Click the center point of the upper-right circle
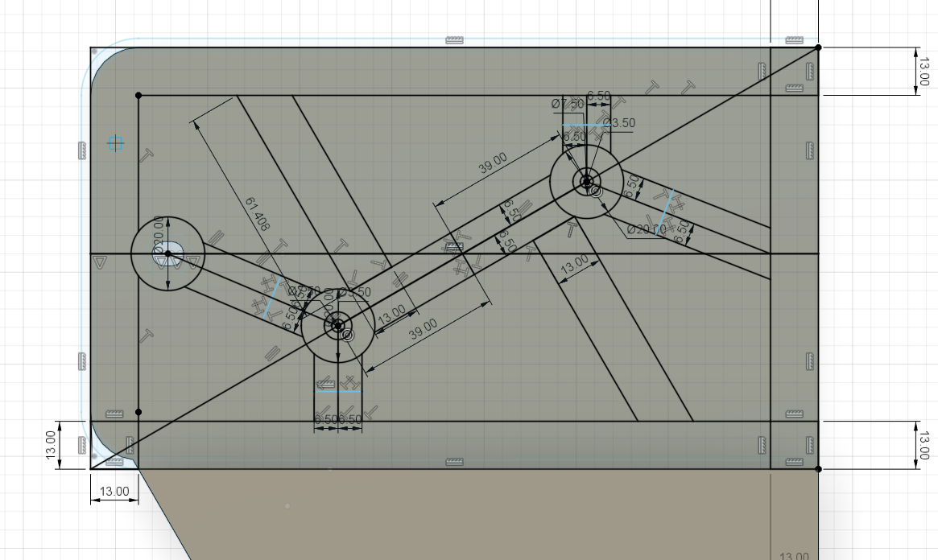This screenshot has width=938, height=560. click(586, 181)
